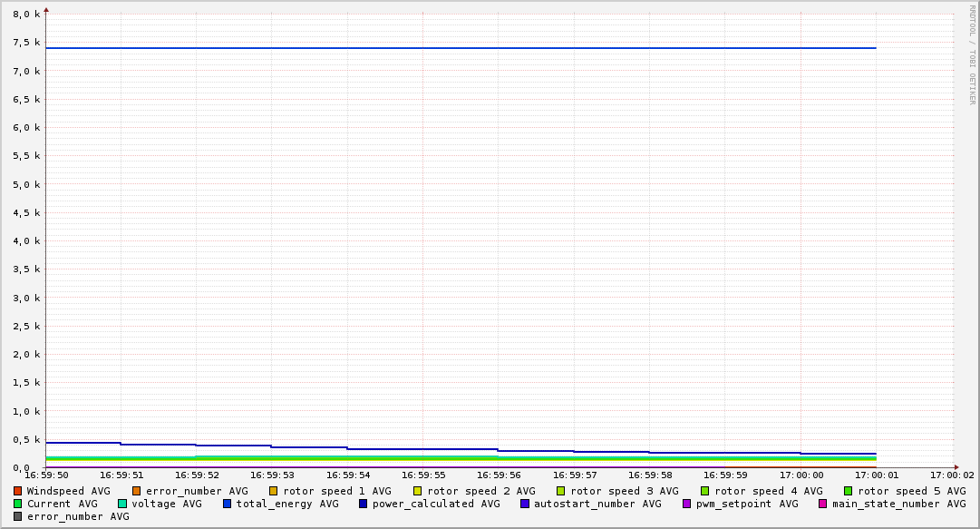This screenshot has height=529, width=980.
Task: Click the rotor speed 2 AVG legend label
Action: coord(480,491)
